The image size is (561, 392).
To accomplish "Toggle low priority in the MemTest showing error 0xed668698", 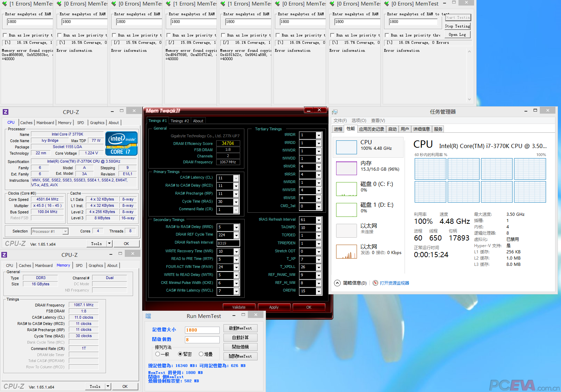I will (x=5, y=35).
